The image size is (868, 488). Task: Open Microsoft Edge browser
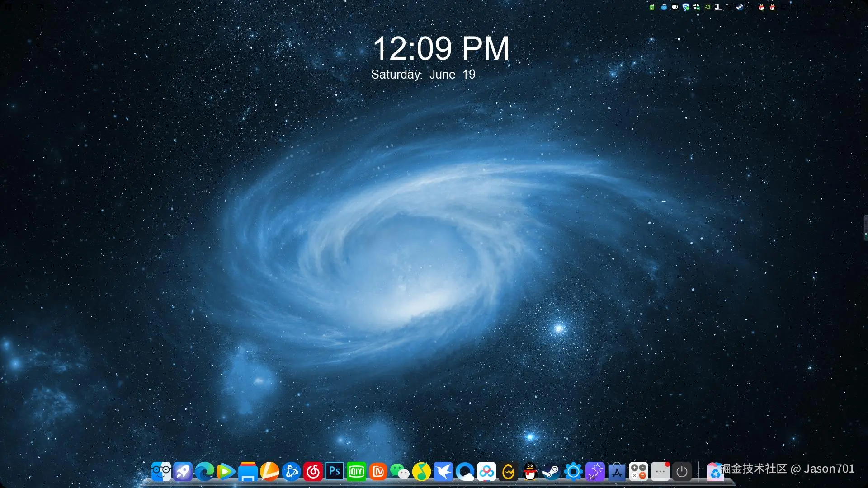[204, 472]
